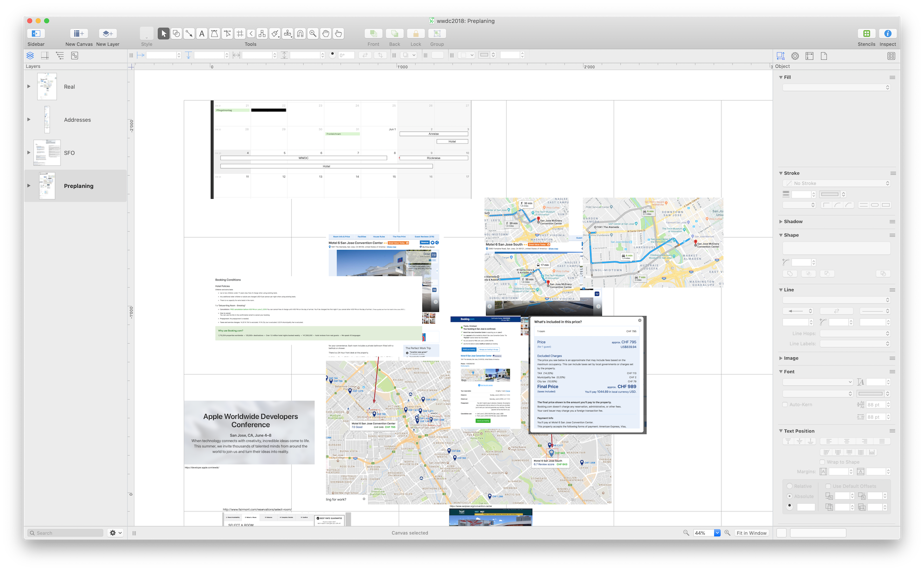Open the zoom percentage dropdown
Screen dimensions: 924x571
[x=717, y=533]
